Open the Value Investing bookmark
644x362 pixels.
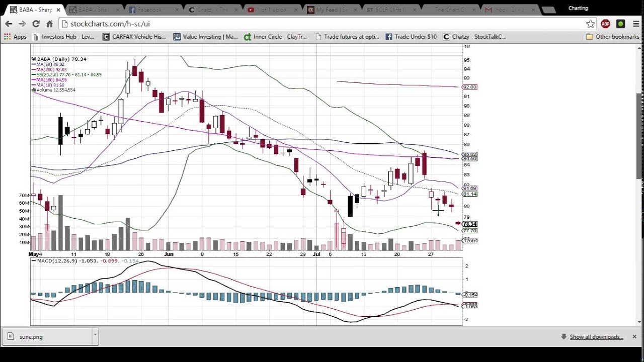(205, 37)
